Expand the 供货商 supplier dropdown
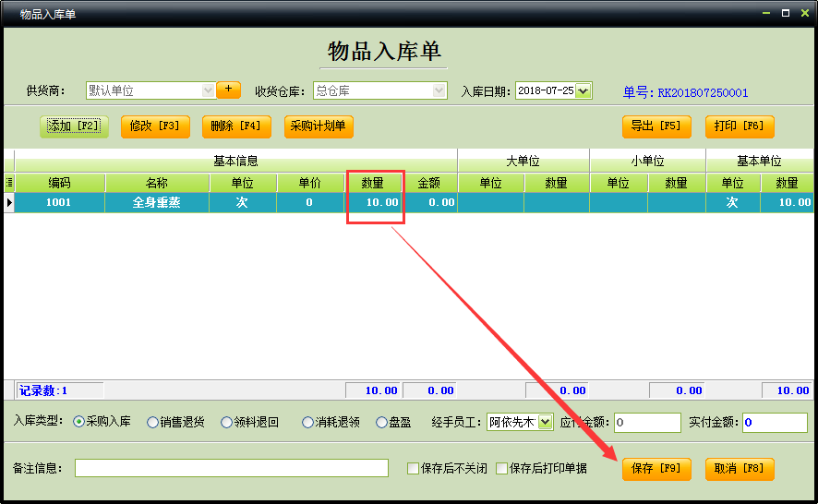This screenshot has height=504, width=818. click(x=208, y=90)
